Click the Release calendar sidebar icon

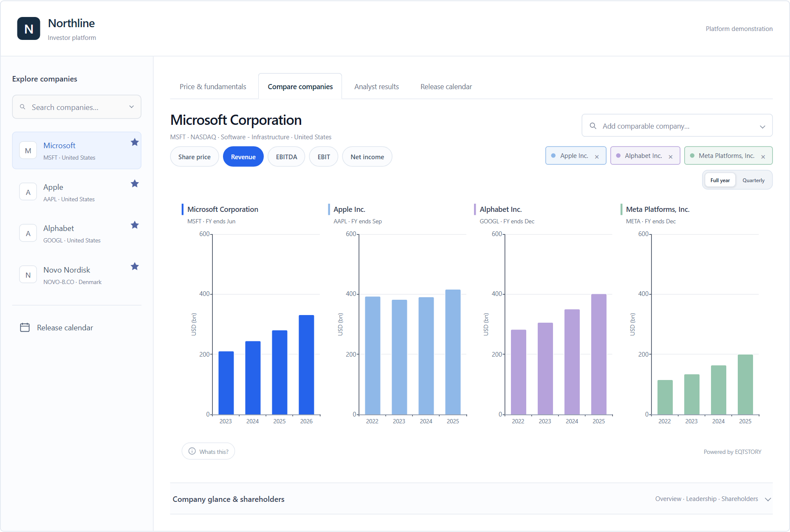[25, 327]
